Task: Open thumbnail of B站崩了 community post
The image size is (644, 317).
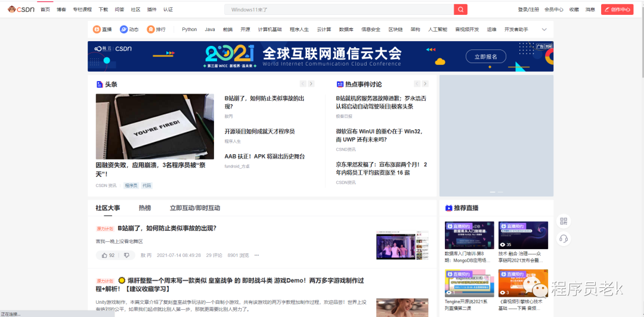Action: pyautogui.click(x=402, y=245)
